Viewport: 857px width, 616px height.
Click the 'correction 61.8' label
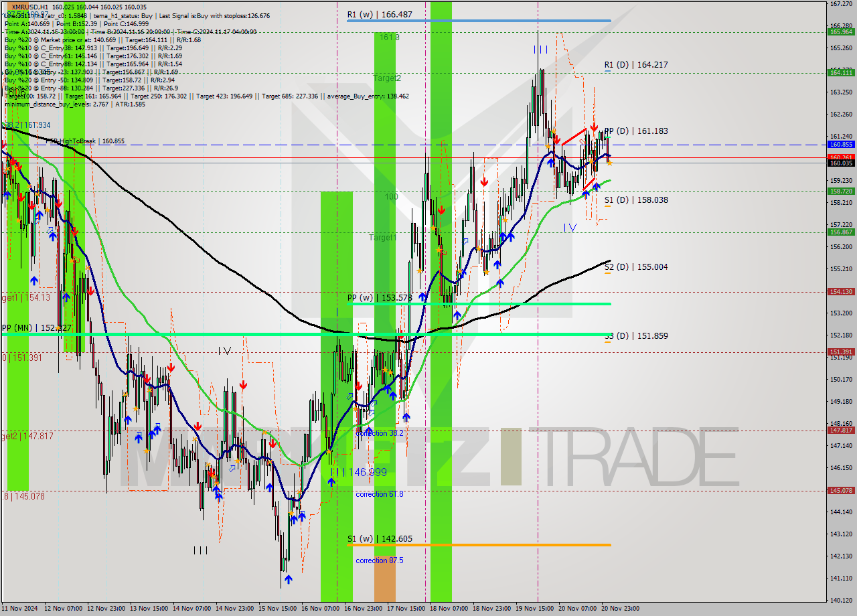coord(380,494)
